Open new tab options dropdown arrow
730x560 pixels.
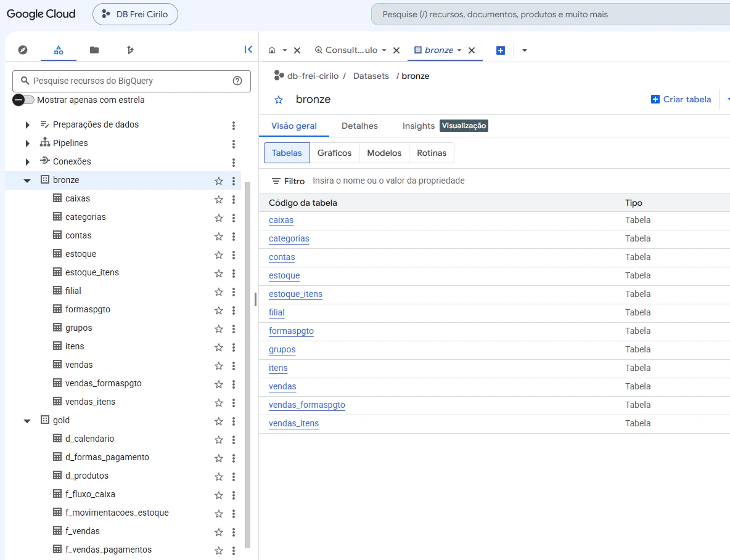tap(525, 51)
